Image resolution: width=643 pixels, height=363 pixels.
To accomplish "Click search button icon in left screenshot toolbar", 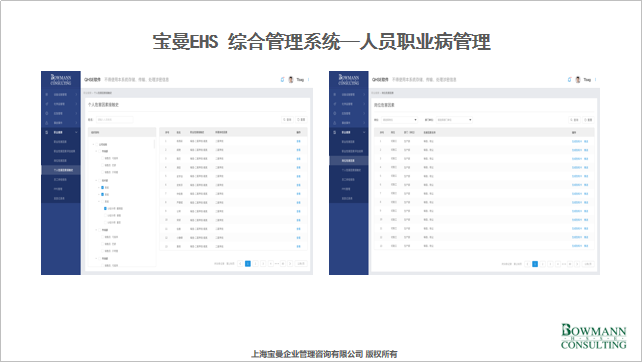I will (287, 120).
